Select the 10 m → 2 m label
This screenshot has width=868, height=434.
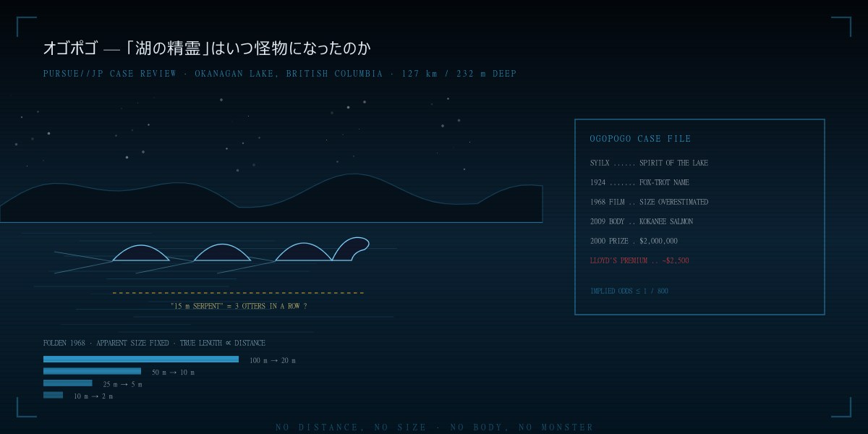click(93, 396)
